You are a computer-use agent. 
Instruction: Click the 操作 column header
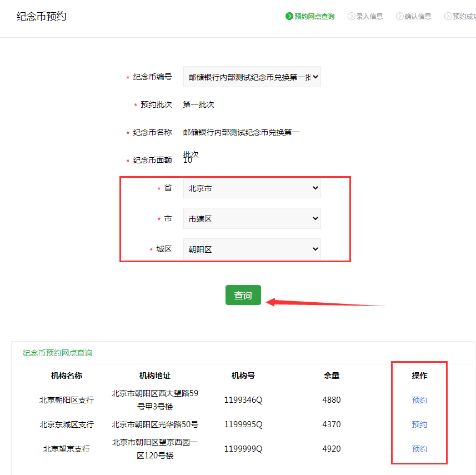[419, 376]
